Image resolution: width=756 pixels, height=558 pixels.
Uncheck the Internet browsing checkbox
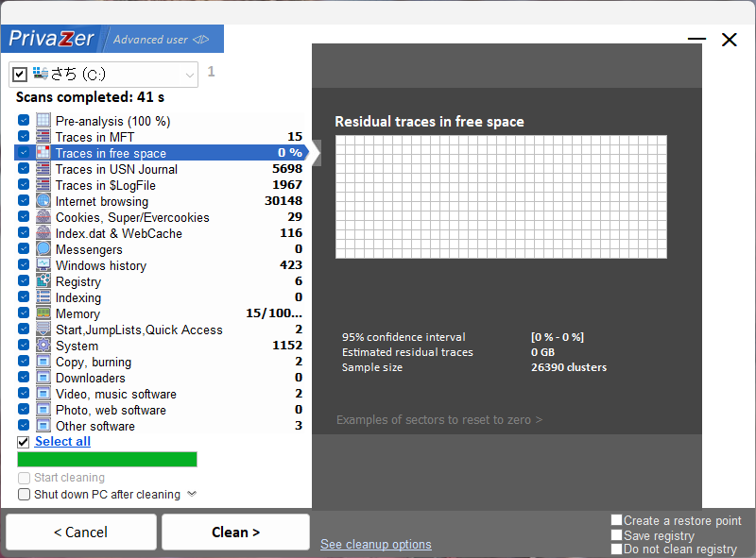pos(23,200)
